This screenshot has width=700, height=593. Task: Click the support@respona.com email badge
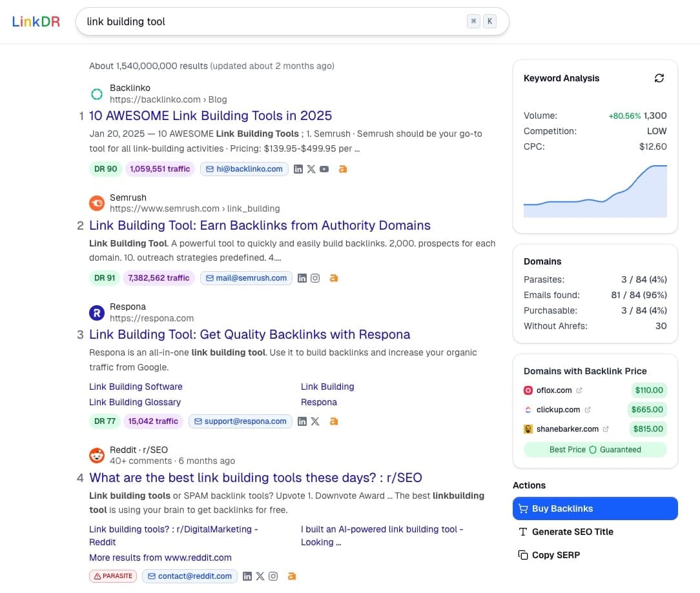240,421
